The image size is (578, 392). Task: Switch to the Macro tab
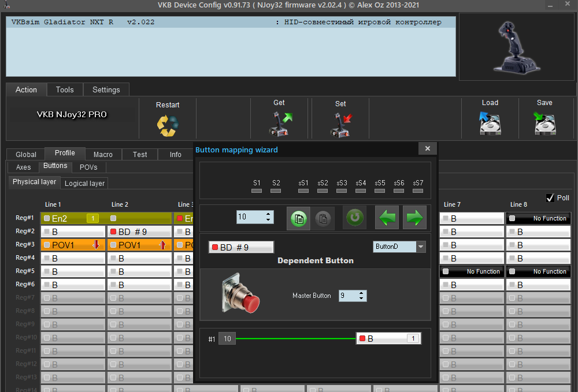(103, 155)
